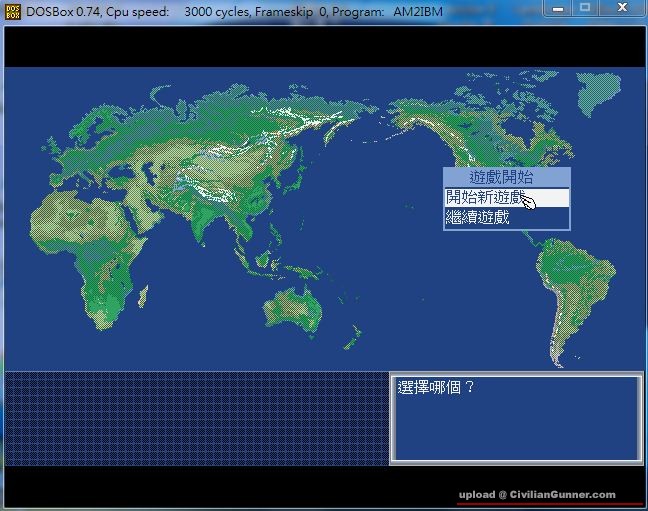
Task: Open the DOSBox icon in the title bar
Action: (13, 10)
